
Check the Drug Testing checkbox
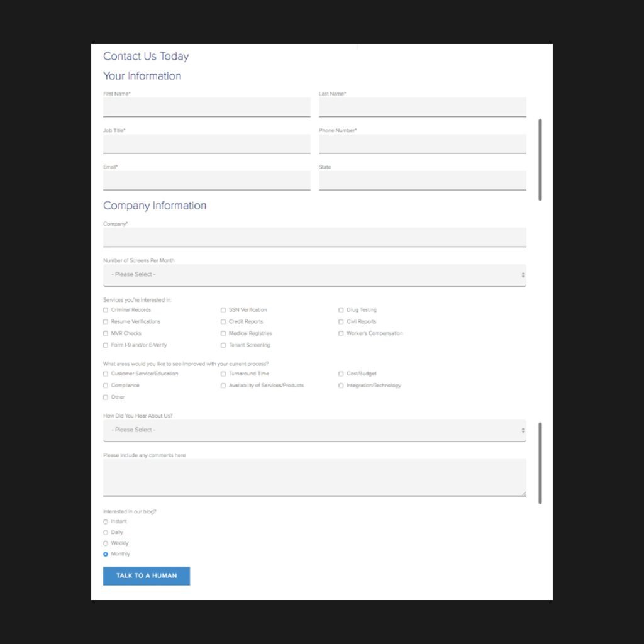click(x=341, y=310)
